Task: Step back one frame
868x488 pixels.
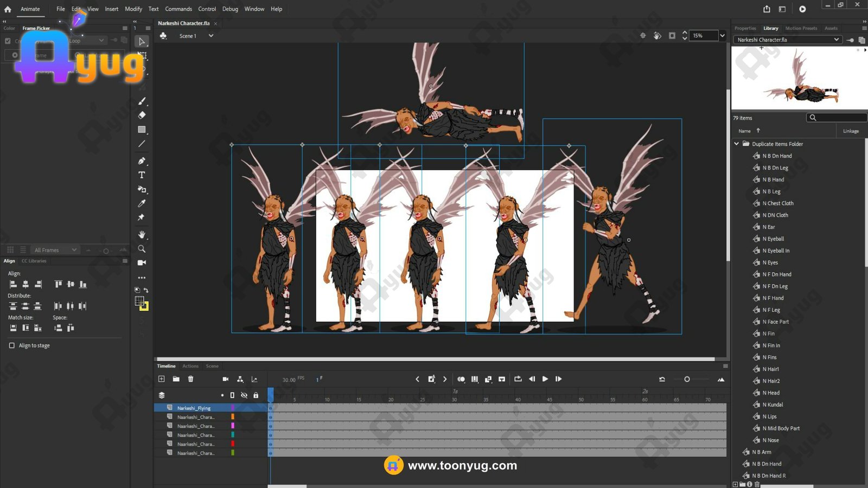Action: [x=532, y=379]
